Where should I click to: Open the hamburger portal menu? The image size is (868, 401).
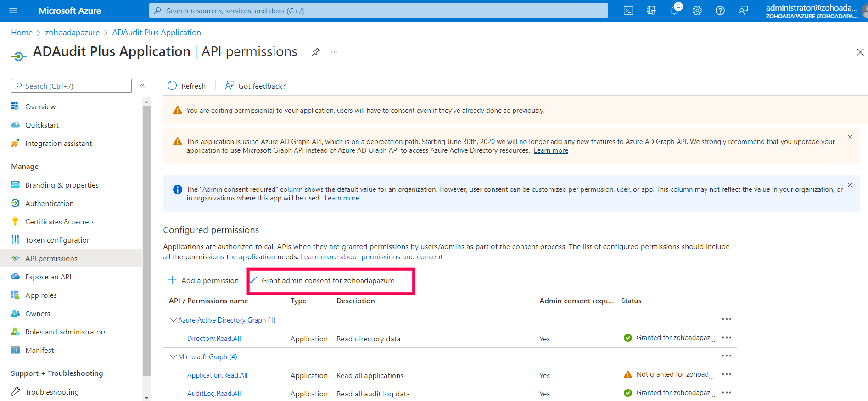click(x=13, y=11)
